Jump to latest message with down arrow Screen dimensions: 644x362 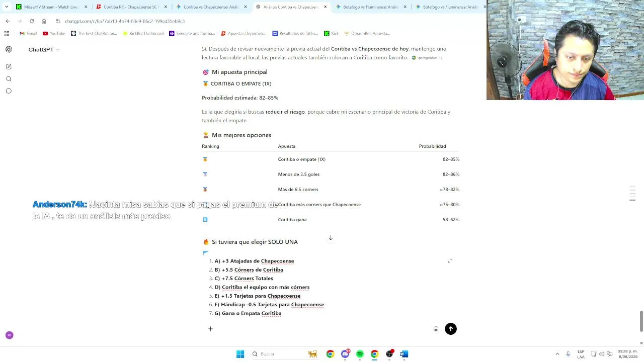(x=331, y=238)
